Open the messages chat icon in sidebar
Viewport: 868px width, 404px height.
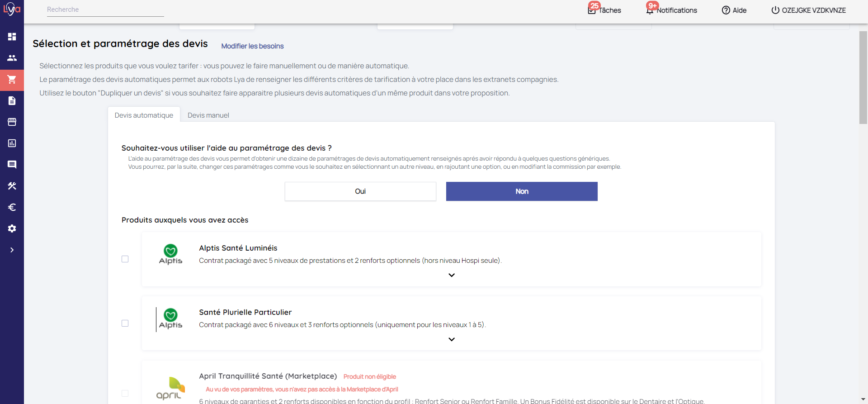tap(12, 165)
